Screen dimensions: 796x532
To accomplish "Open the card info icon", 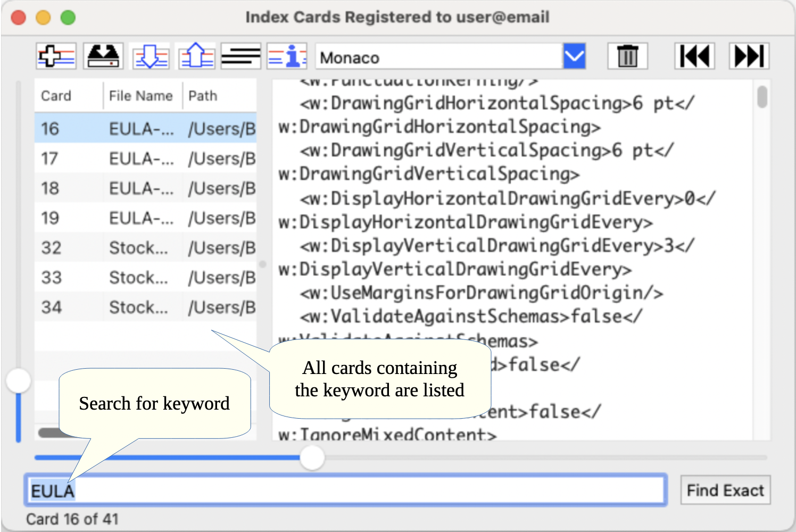I will 287,56.
